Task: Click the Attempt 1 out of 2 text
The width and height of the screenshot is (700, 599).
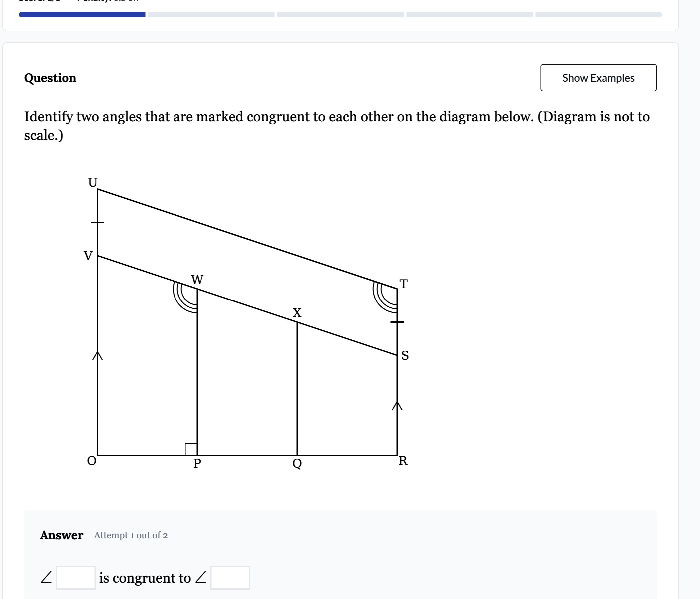Action: [131, 535]
